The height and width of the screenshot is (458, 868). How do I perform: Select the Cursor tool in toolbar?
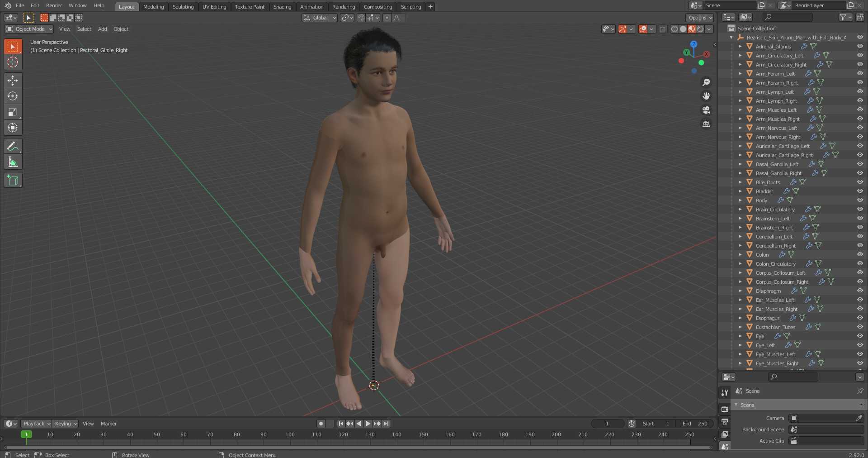(13, 62)
